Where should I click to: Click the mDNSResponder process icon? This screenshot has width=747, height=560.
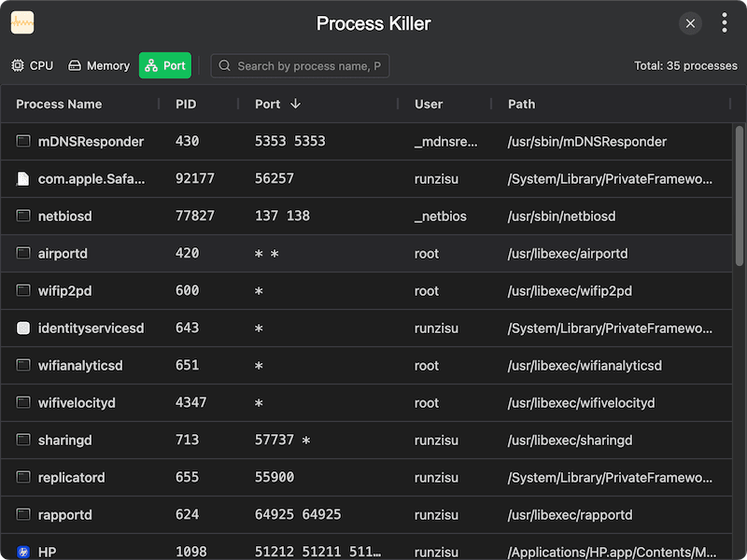(23, 142)
